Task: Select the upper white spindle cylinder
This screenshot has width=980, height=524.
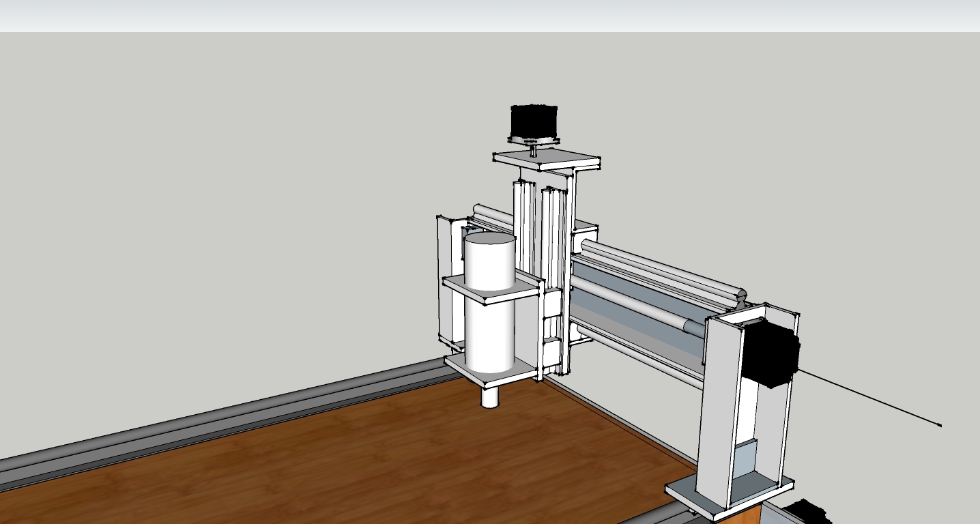Action: [489, 262]
